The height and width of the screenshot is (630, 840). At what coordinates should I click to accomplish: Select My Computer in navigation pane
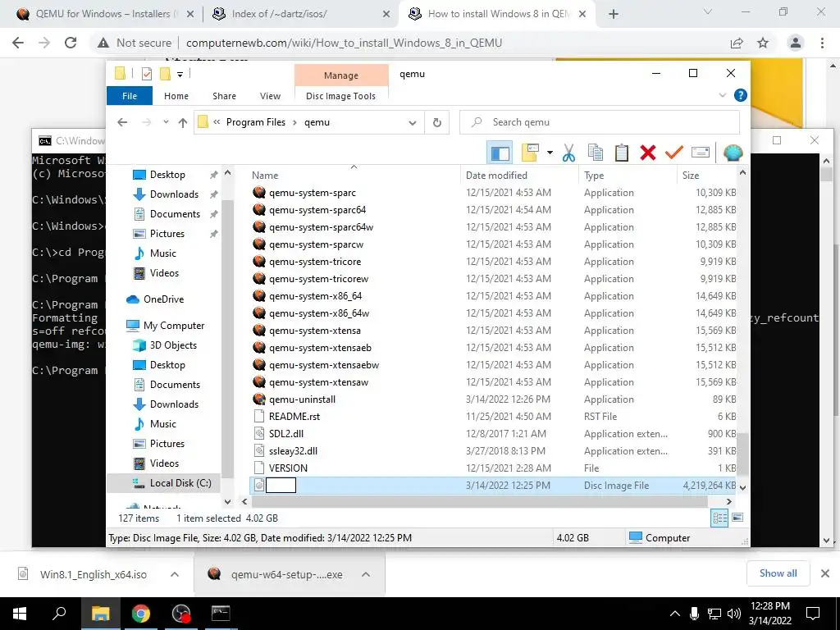pyautogui.click(x=174, y=326)
